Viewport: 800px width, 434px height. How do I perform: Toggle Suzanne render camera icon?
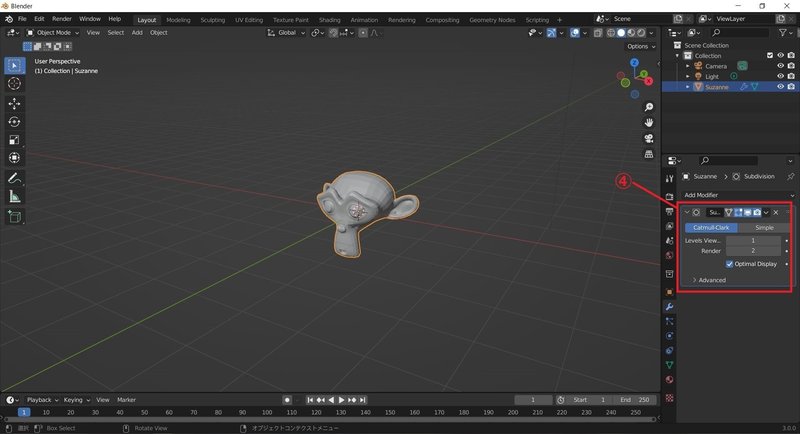click(x=791, y=87)
